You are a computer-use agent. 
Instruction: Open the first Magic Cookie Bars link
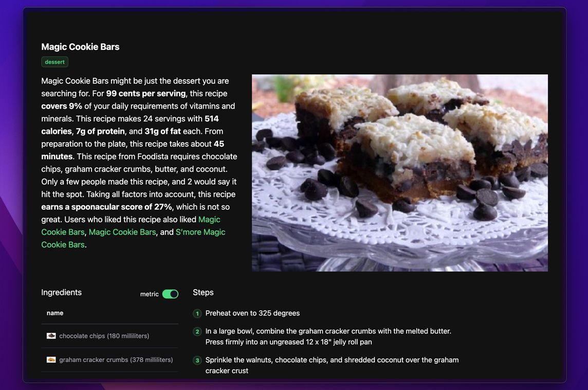click(x=131, y=225)
